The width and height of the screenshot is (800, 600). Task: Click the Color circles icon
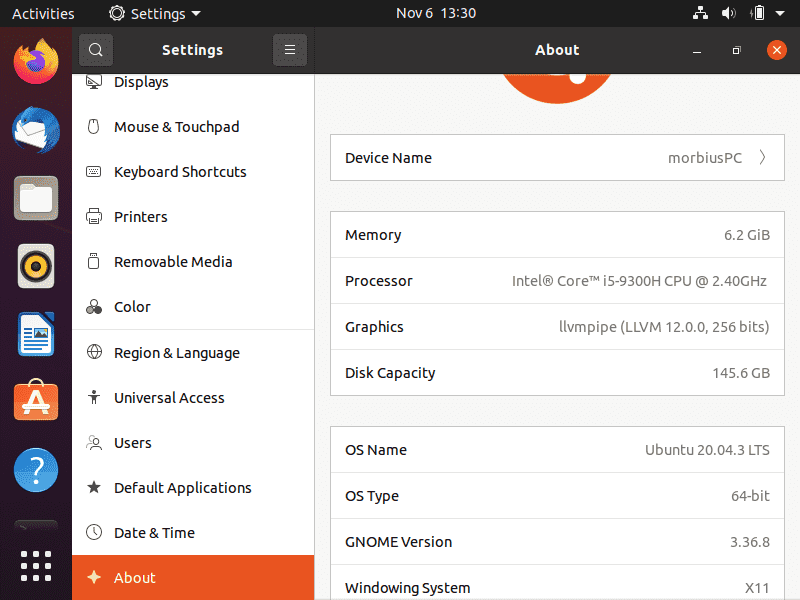click(94, 307)
